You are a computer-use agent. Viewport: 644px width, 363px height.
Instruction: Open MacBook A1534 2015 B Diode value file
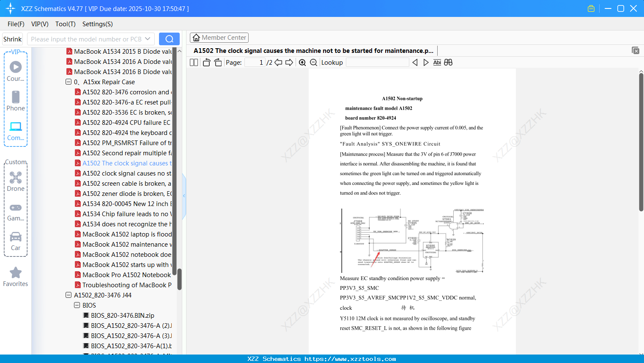click(x=119, y=52)
